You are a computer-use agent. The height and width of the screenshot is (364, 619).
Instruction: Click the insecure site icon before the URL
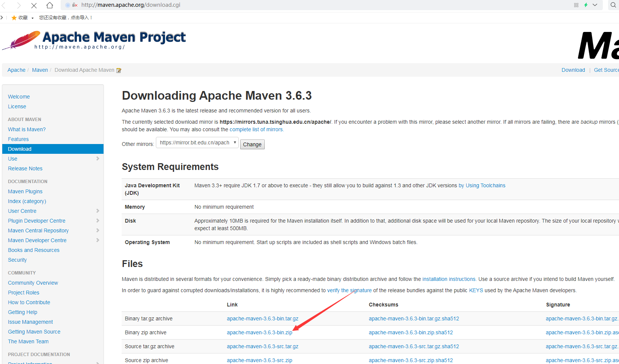point(75,5)
